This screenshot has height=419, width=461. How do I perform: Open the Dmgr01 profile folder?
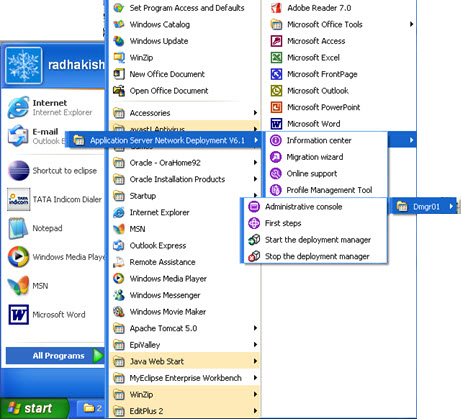pyautogui.click(x=422, y=207)
